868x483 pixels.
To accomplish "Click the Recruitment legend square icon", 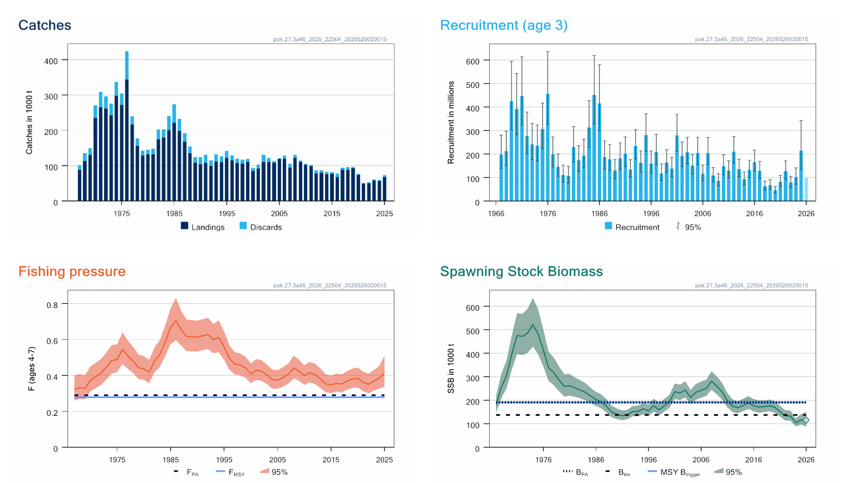I will pos(608,226).
